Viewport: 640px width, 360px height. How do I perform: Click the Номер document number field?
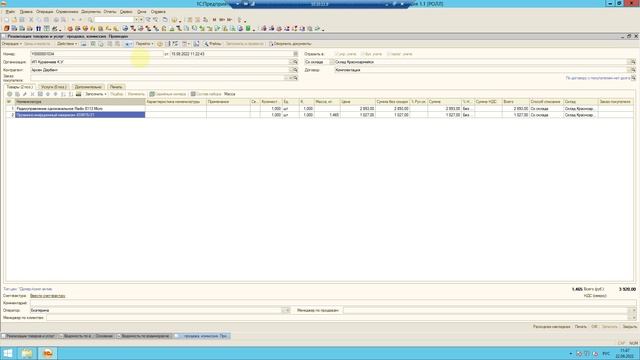pyautogui.click(x=97, y=54)
